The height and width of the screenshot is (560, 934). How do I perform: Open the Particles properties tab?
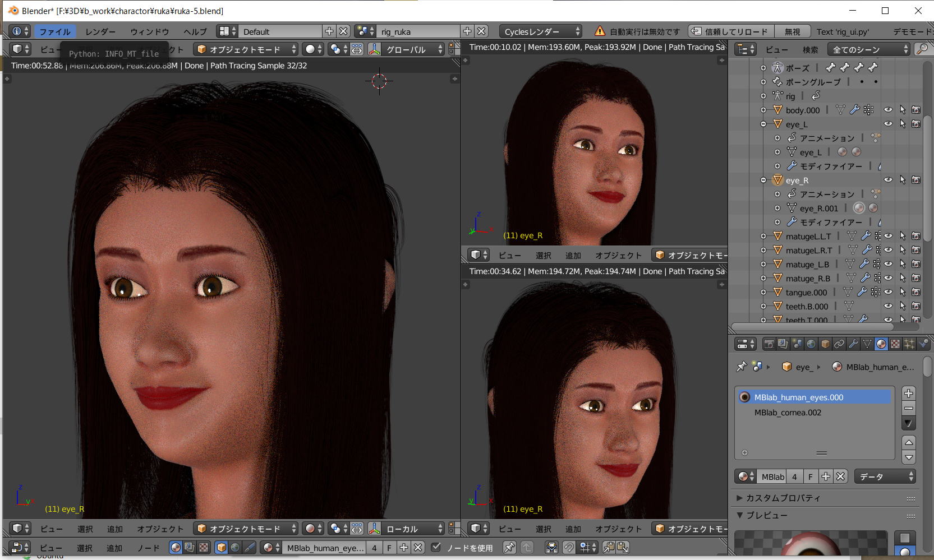[x=909, y=344]
